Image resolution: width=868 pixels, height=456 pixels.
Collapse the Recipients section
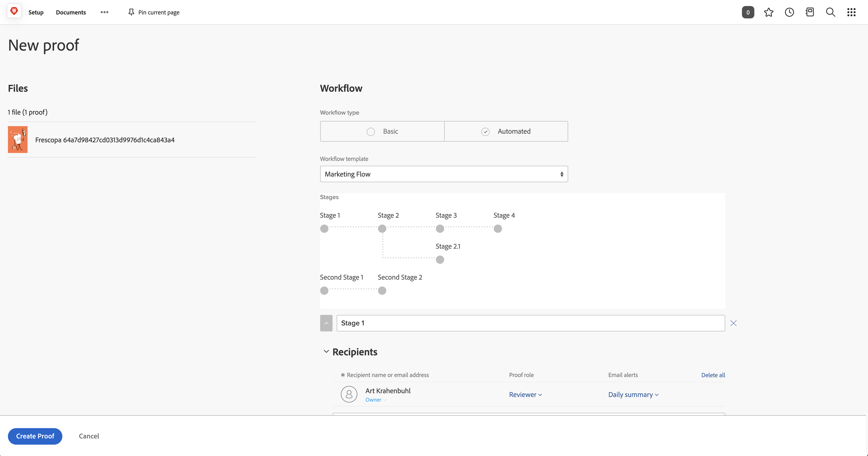326,351
